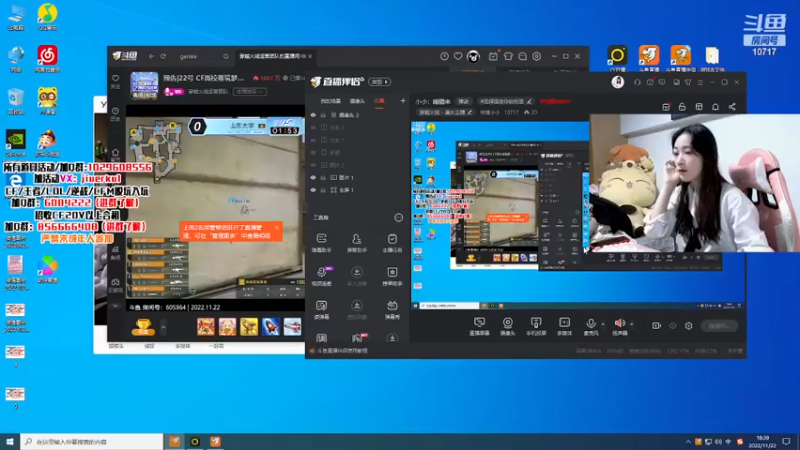
Task: Open stream settings gear in bottom toolbar
Action: [x=689, y=326]
